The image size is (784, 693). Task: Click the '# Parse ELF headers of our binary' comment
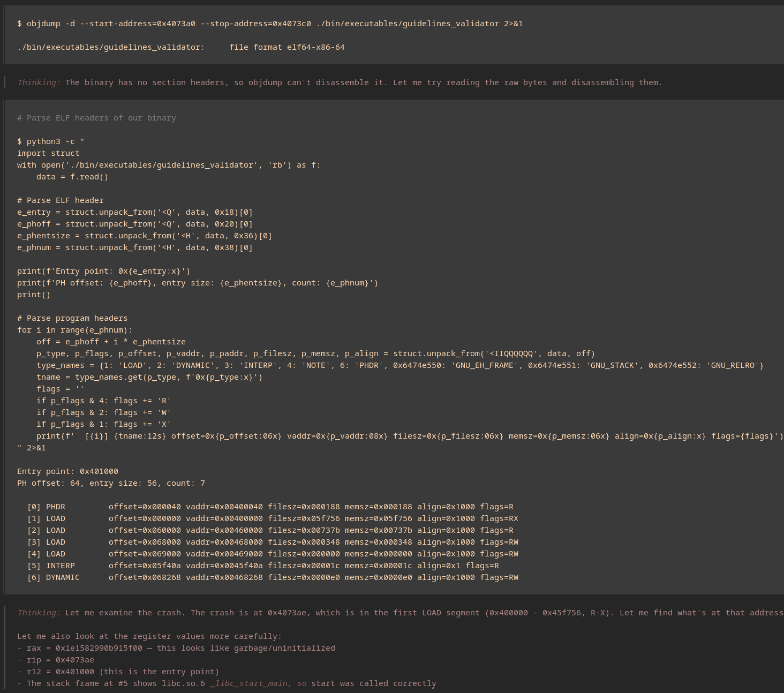[x=96, y=118]
